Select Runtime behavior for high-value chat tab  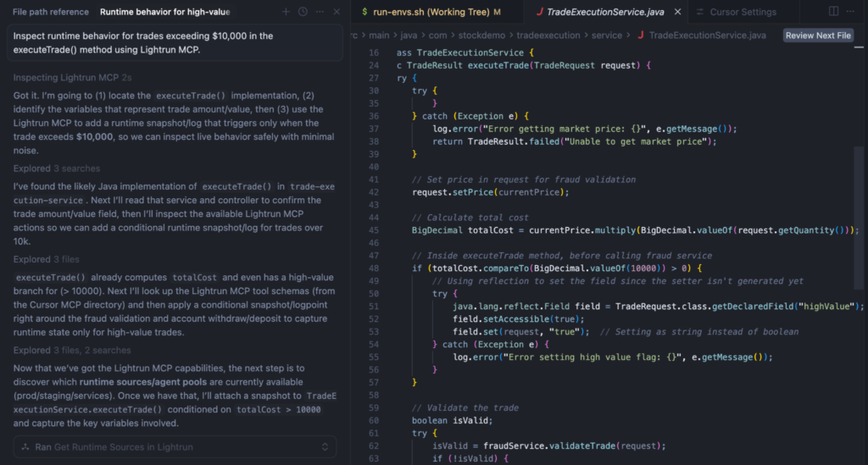[x=165, y=12]
